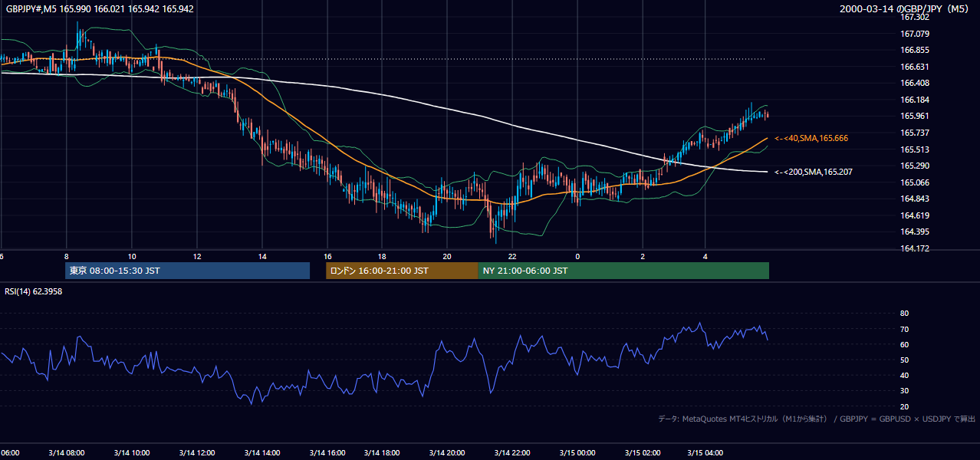Click chart hour tick 22 under price chart
The image size is (980, 460).
pyautogui.click(x=512, y=257)
